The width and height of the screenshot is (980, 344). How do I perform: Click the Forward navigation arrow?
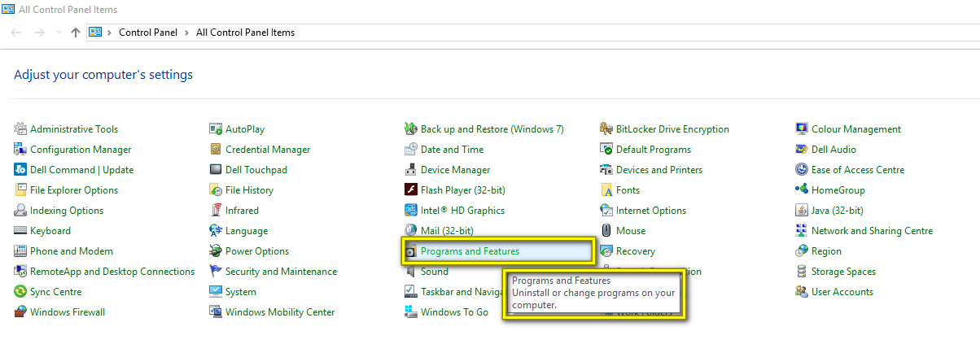coord(39,33)
